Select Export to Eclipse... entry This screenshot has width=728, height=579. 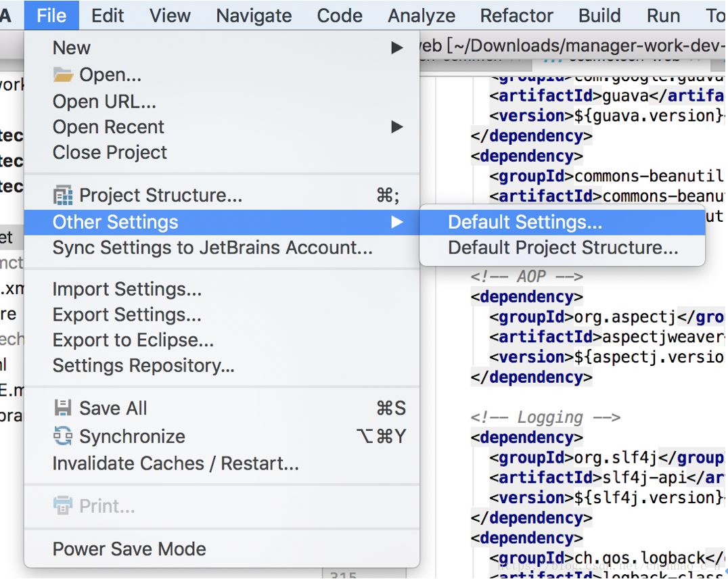[x=133, y=340]
